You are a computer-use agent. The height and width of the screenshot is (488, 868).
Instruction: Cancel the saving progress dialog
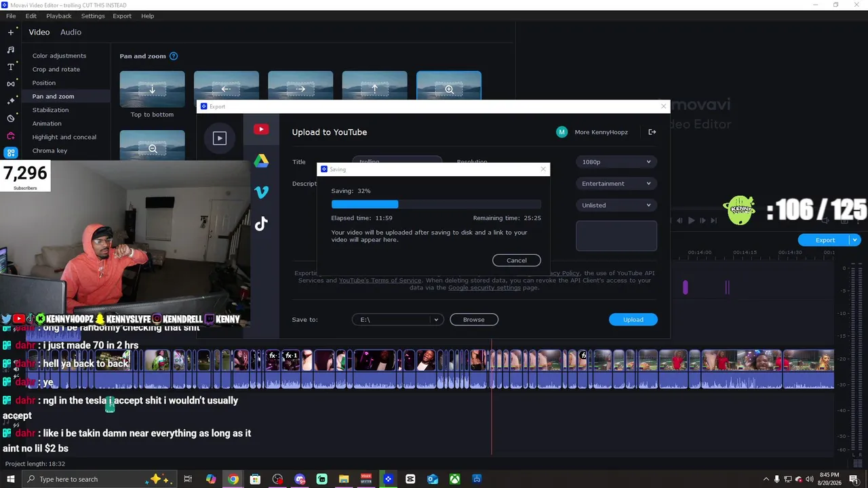click(x=517, y=260)
